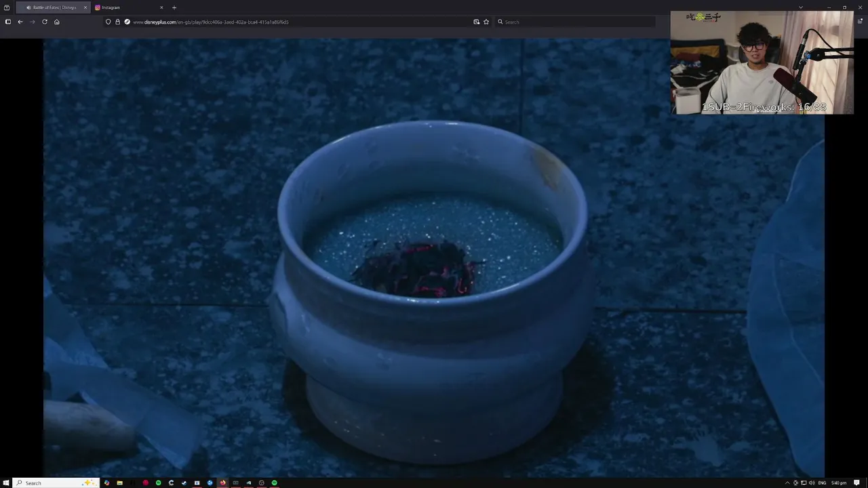868x488 pixels.
Task: Open the Windows Start menu
Action: [x=6, y=483]
